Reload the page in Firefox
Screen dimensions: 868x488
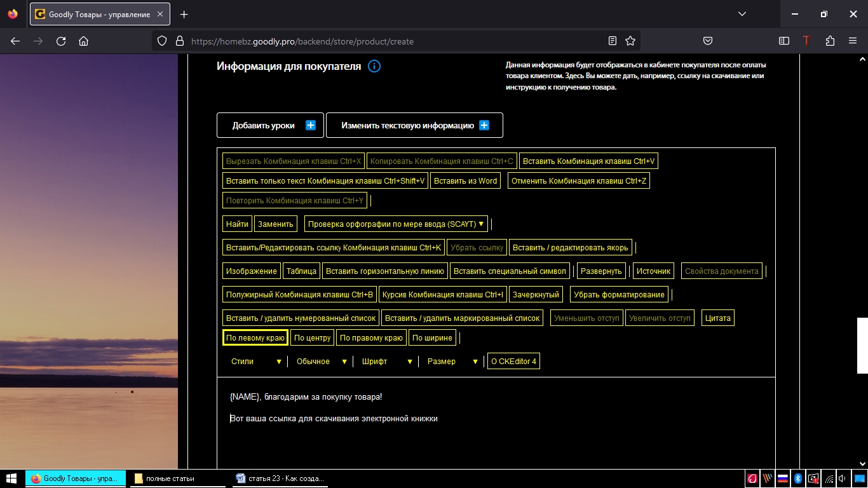coord(61,41)
